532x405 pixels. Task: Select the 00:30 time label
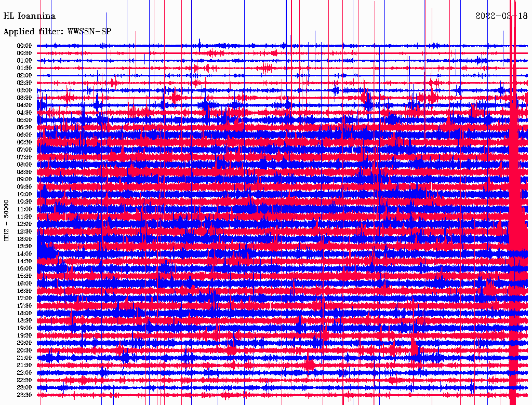point(24,53)
